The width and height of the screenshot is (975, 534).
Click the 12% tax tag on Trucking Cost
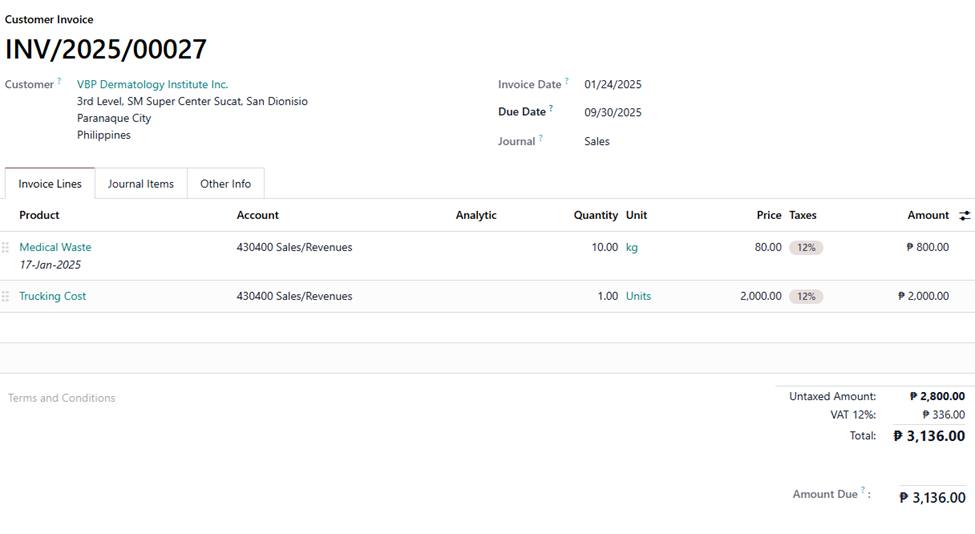click(805, 296)
